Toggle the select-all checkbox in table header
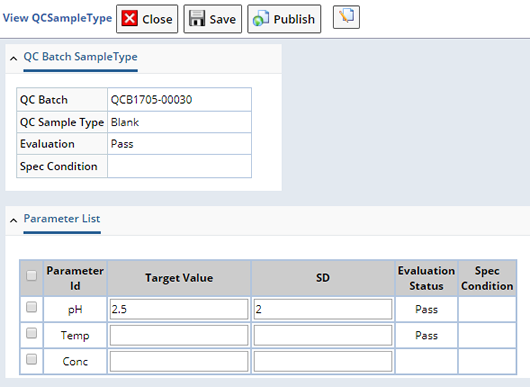530x387 pixels. click(31, 275)
